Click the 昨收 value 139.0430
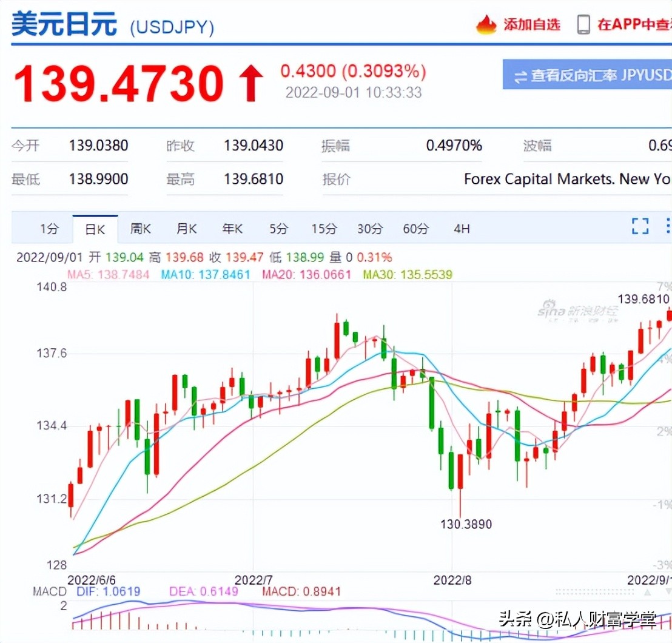Screen dimensions: 672x643 pyautogui.click(x=254, y=146)
